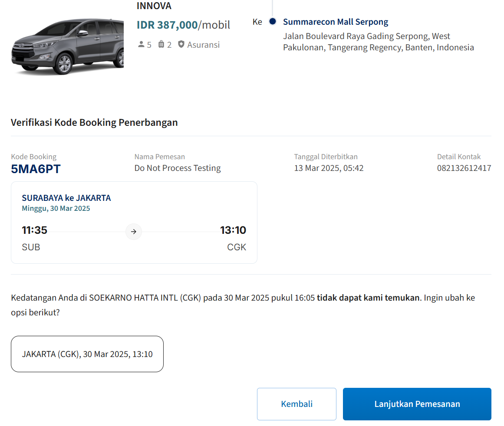The height and width of the screenshot is (426, 504).
Task: Click the Do Not Process Testing booker name
Action: [x=178, y=168]
